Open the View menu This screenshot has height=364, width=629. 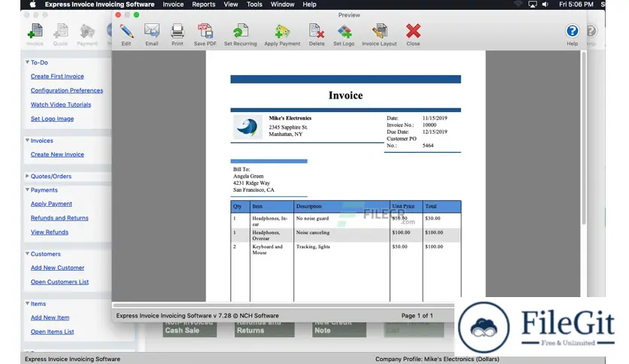231,5
